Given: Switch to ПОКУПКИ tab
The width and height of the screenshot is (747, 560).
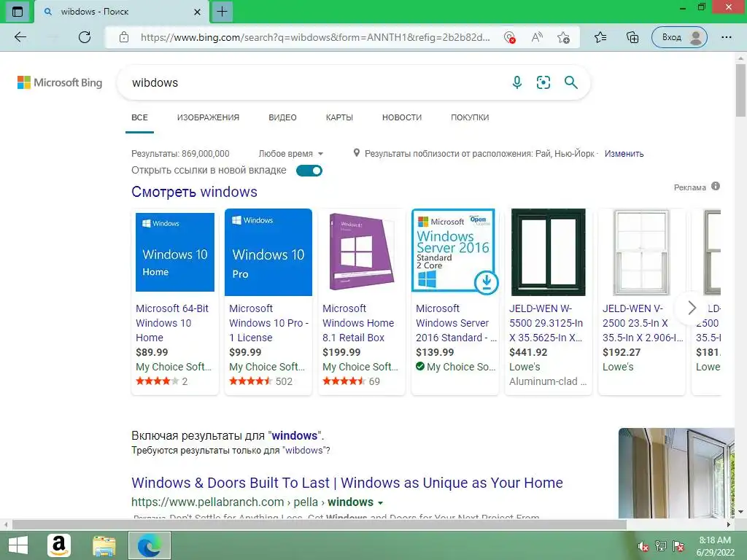Looking at the screenshot, I should (470, 117).
